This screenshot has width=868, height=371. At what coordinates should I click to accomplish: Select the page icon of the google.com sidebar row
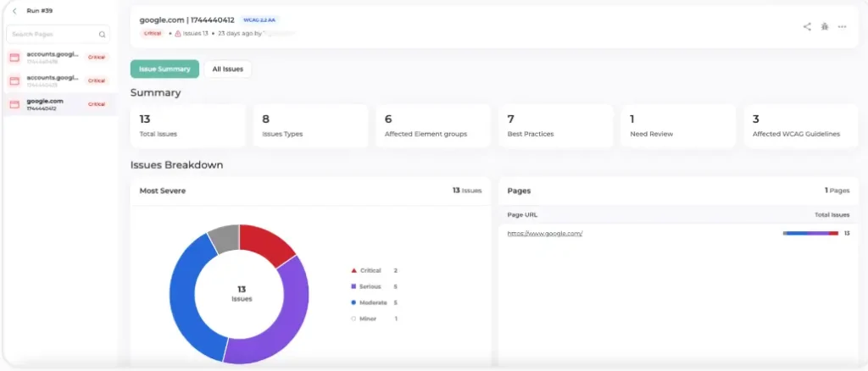[15, 104]
